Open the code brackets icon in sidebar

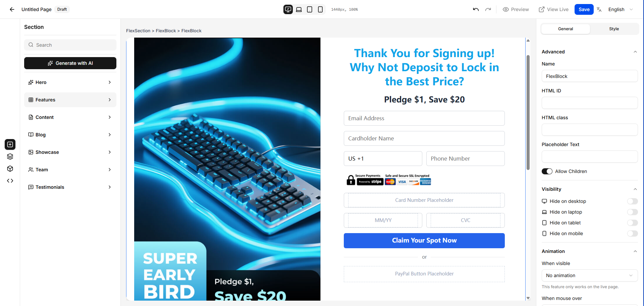pos(10,181)
